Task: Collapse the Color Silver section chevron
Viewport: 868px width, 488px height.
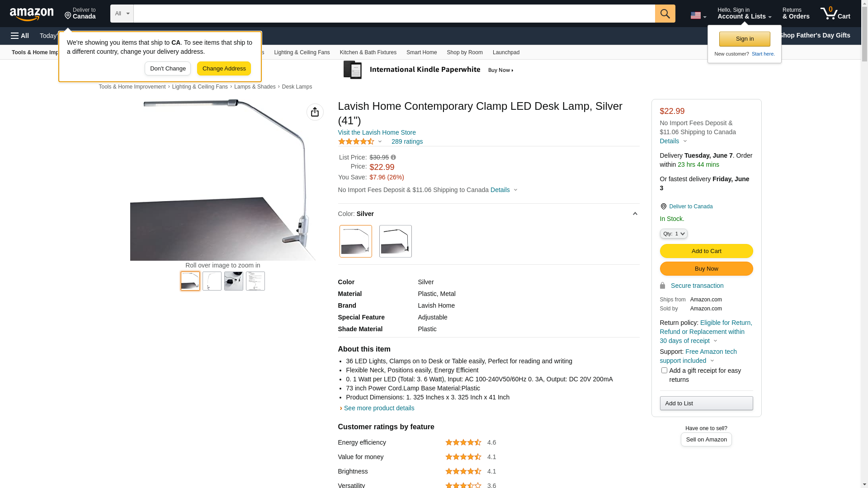Action: pos(635,214)
